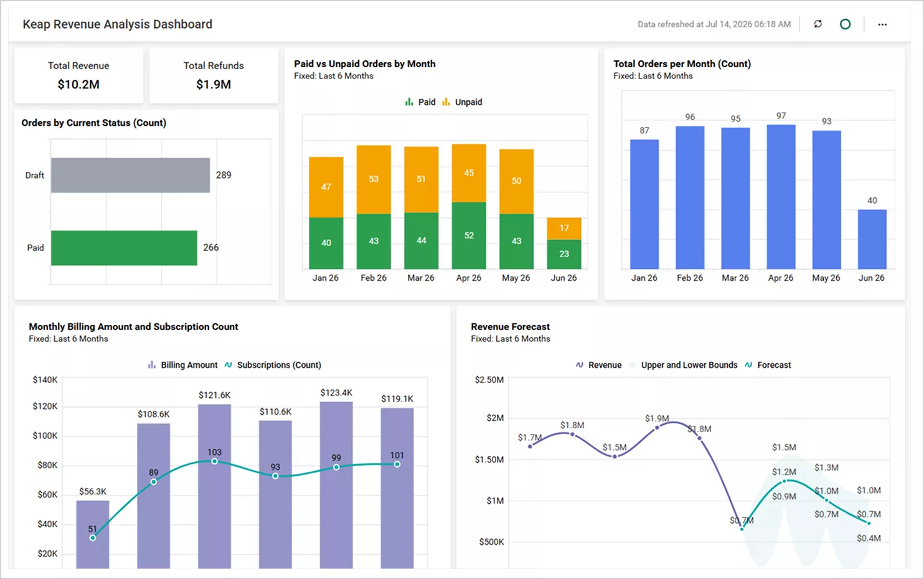Click the $1.5M revenue dip point
Screen dimensions: 924x579
tap(615, 456)
